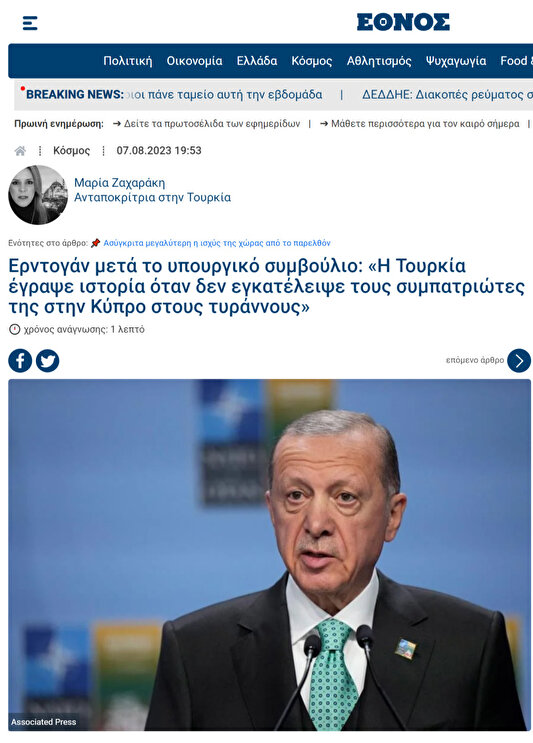Share the article on Twitter
The image size is (533, 743).
(47, 361)
